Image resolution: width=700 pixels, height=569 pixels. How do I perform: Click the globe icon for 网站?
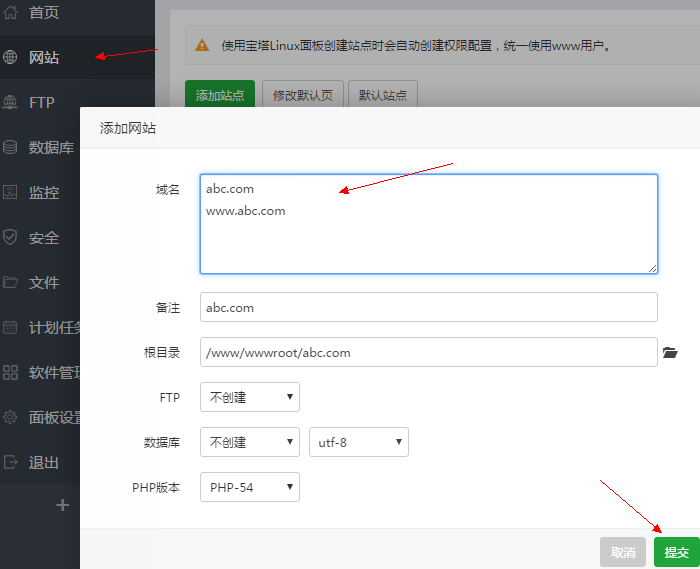pos(11,58)
